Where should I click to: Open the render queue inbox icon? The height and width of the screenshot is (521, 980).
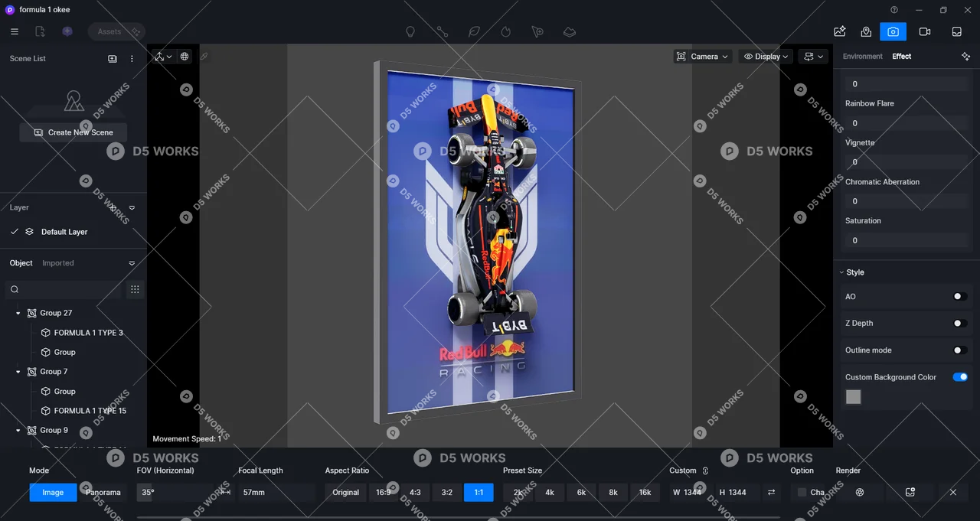[957, 31]
